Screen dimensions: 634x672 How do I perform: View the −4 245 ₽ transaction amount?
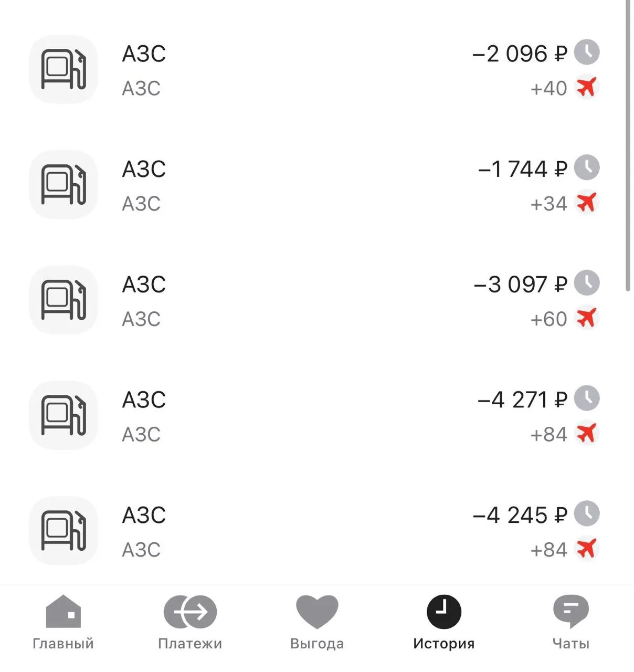tap(520, 516)
